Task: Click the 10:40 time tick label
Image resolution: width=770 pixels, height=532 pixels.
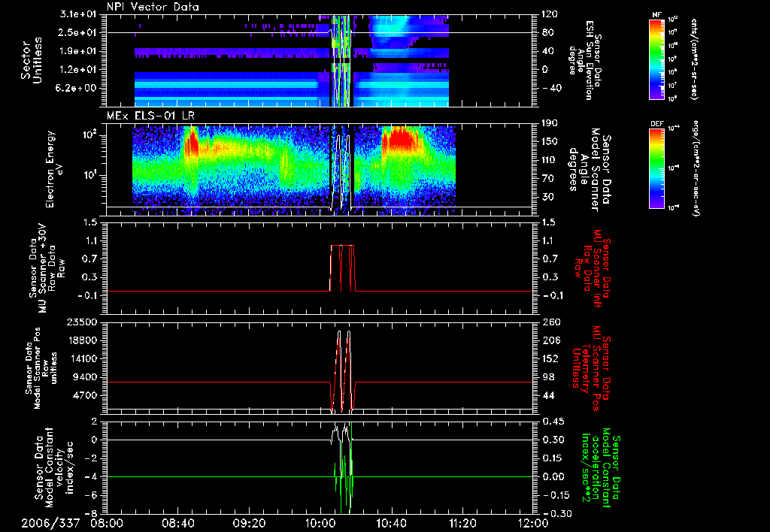Action: pos(391,523)
